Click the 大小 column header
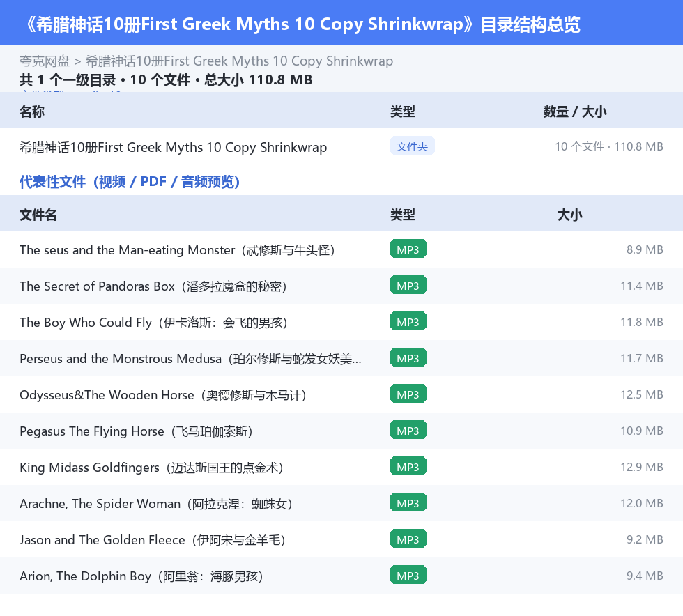The height and width of the screenshot is (616, 683). [570, 215]
